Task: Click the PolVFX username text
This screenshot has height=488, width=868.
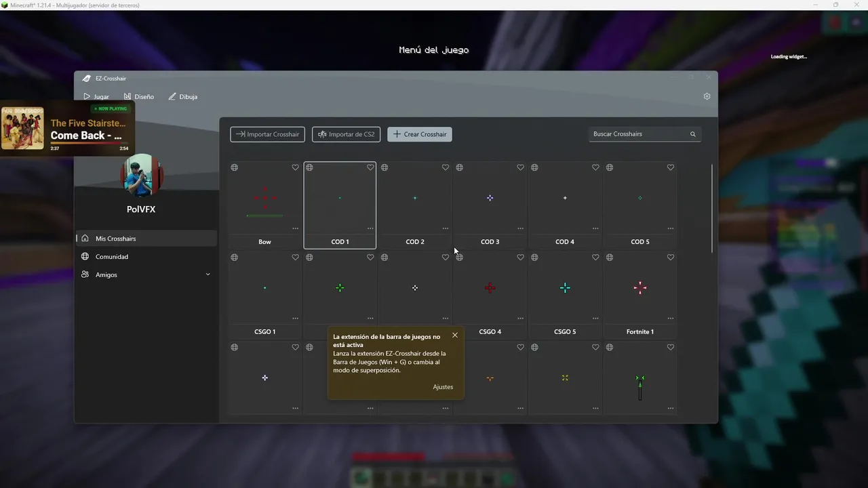Action: (141, 209)
